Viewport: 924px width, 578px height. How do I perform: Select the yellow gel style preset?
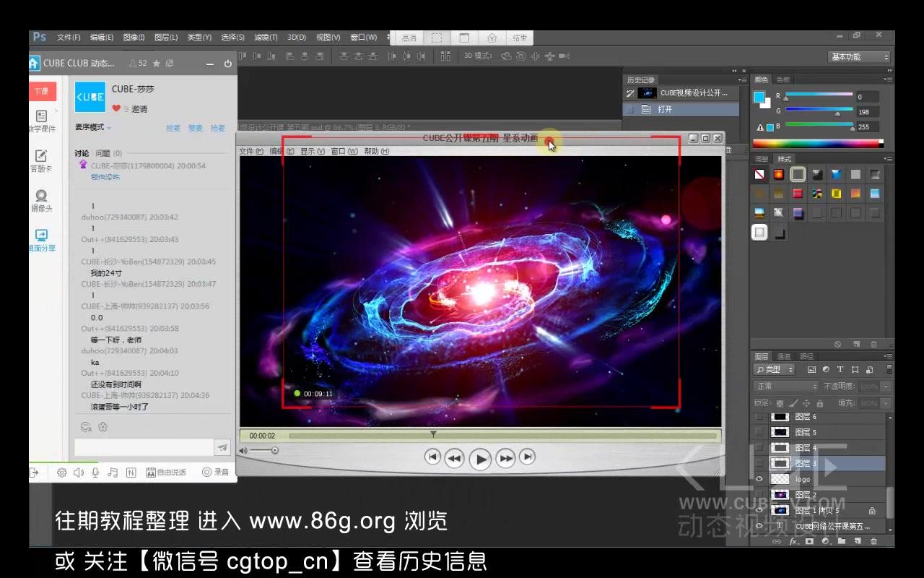[836, 194]
